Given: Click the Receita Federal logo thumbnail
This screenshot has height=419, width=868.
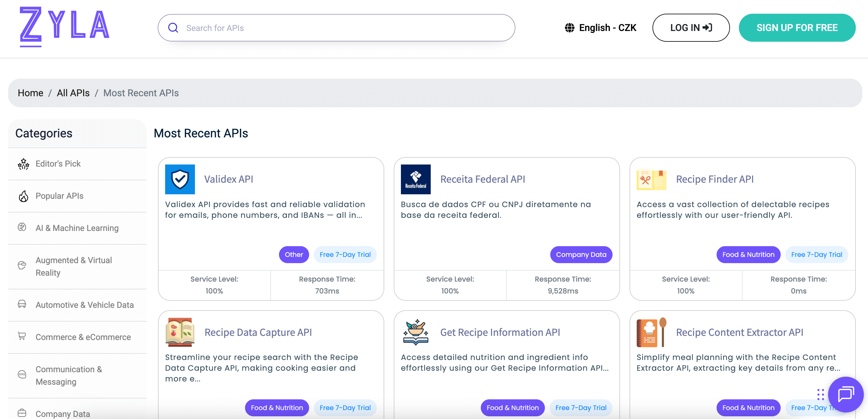Looking at the screenshot, I should coord(416,179).
